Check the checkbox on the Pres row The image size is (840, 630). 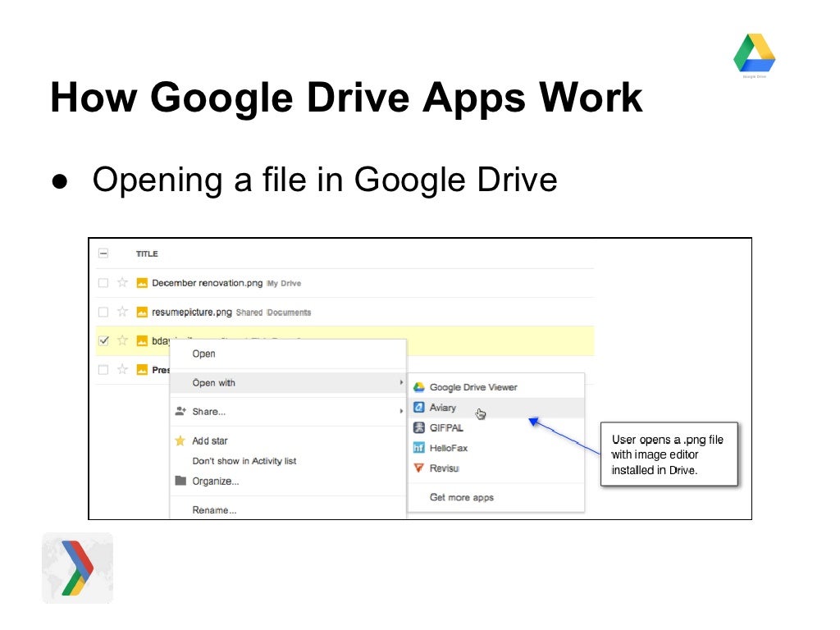click(103, 370)
